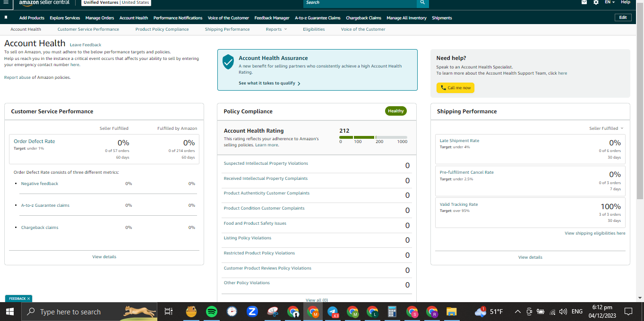Screen dimensions: 644x321
Task: Click the Call me now button
Action: pos(455,88)
